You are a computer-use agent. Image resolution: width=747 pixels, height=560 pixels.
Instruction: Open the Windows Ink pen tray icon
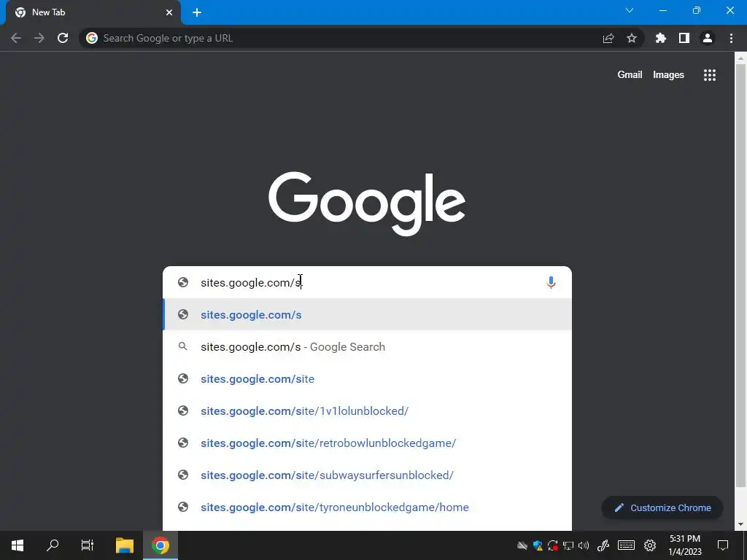click(x=603, y=545)
